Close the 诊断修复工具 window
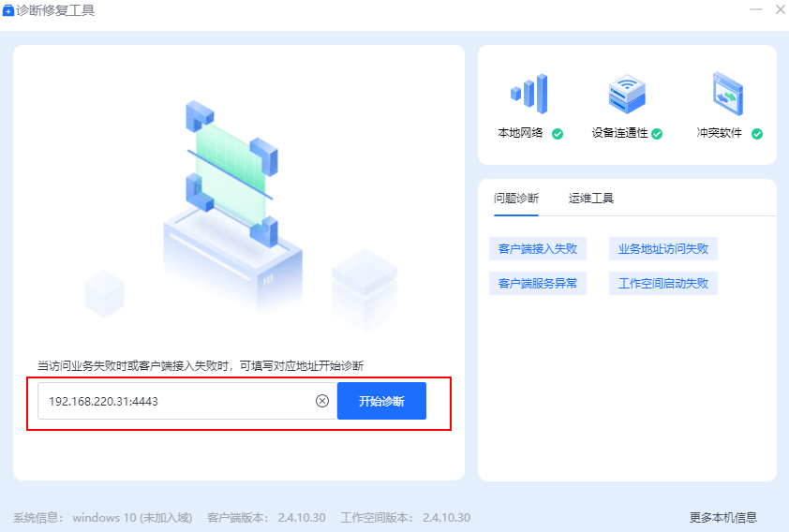This screenshot has height=532, width=789. [780, 10]
